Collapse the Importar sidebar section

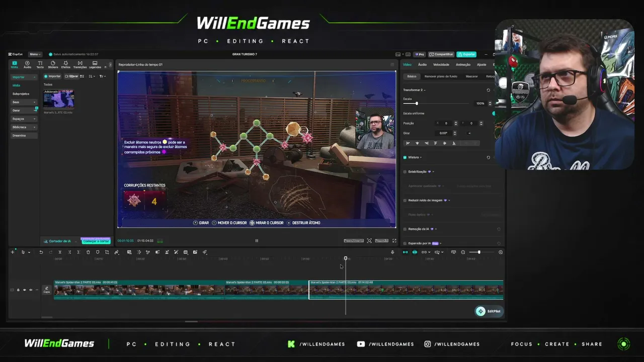[x=24, y=77]
